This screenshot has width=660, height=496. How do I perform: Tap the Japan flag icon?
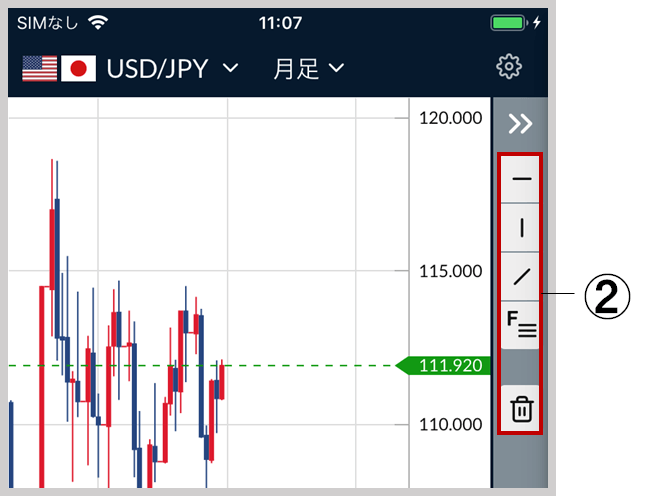pyautogui.click(x=78, y=68)
